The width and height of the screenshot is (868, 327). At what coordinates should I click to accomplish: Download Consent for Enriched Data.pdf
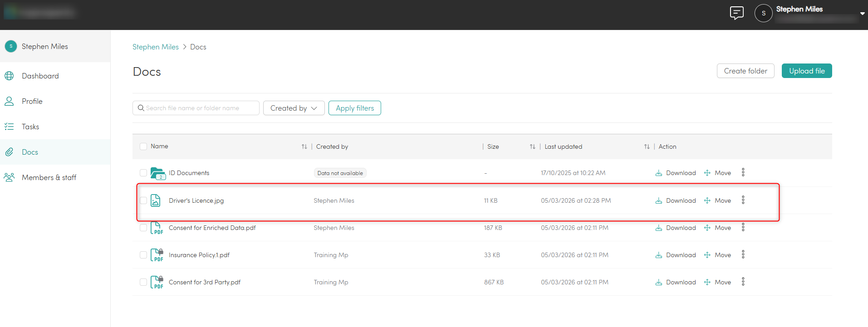676,228
